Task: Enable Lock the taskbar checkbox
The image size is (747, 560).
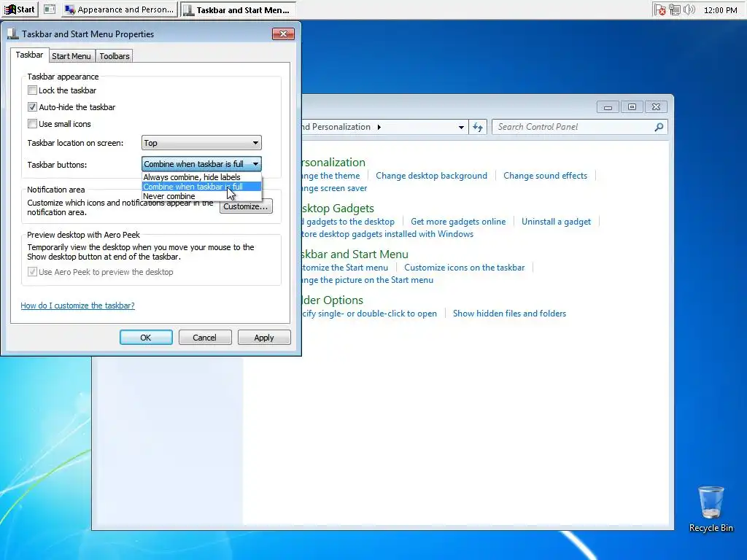Action: click(32, 90)
